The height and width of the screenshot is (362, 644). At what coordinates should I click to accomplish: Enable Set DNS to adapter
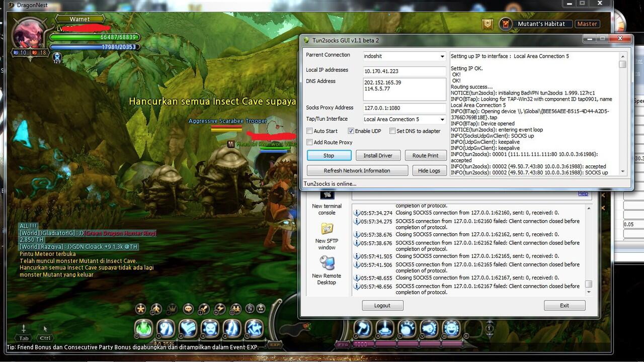pos(392,131)
